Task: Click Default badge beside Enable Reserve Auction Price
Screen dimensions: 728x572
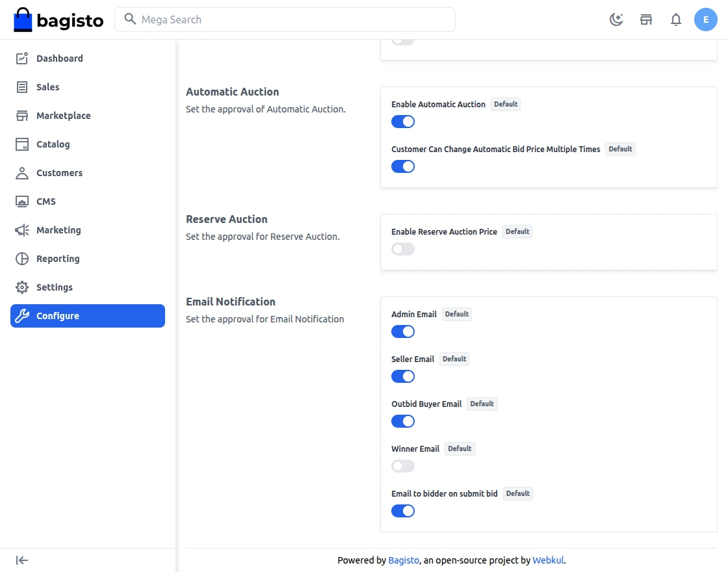Action: pos(517,231)
